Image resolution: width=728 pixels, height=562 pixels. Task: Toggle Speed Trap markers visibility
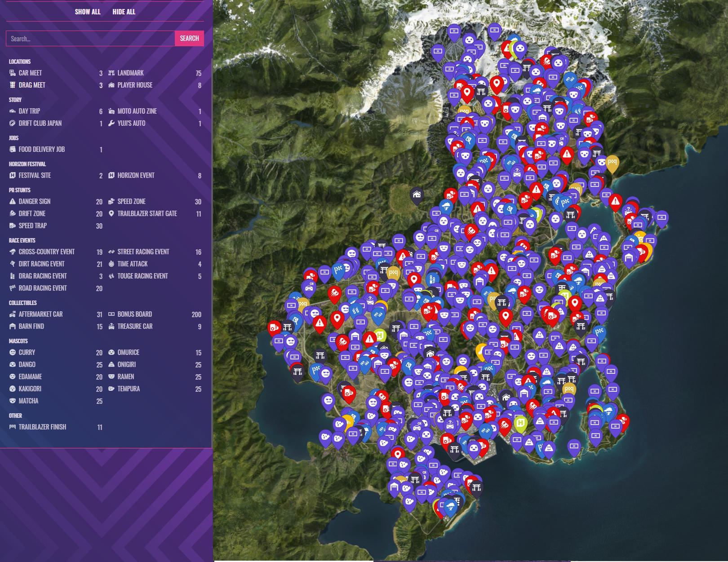pyautogui.click(x=56, y=226)
